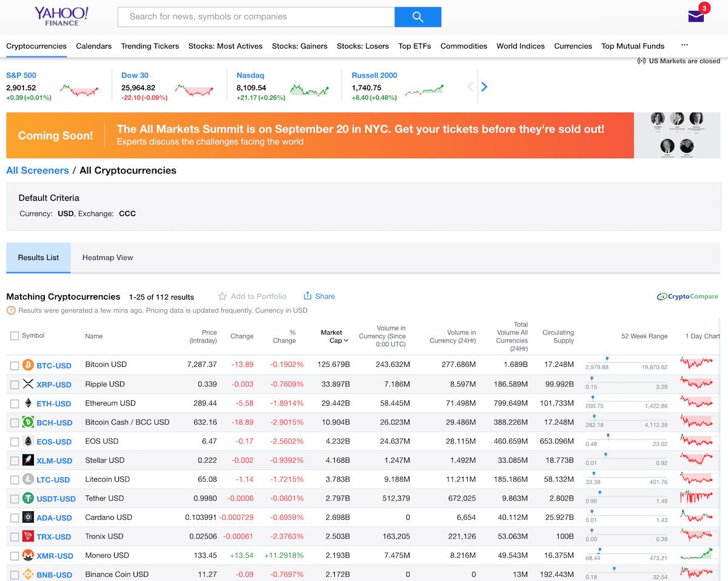Click the Stellar XLM coin icon
Viewport: 728px width, 581px height.
click(28, 460)
